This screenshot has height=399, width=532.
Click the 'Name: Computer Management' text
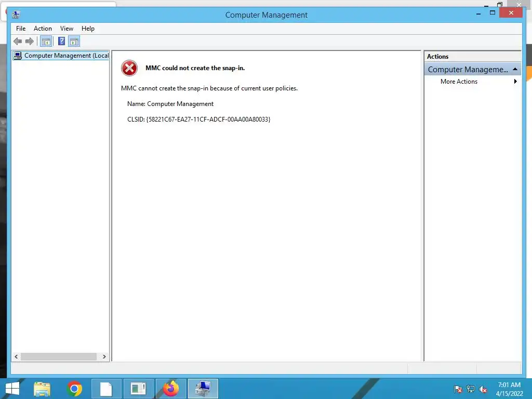pos(170,104)
